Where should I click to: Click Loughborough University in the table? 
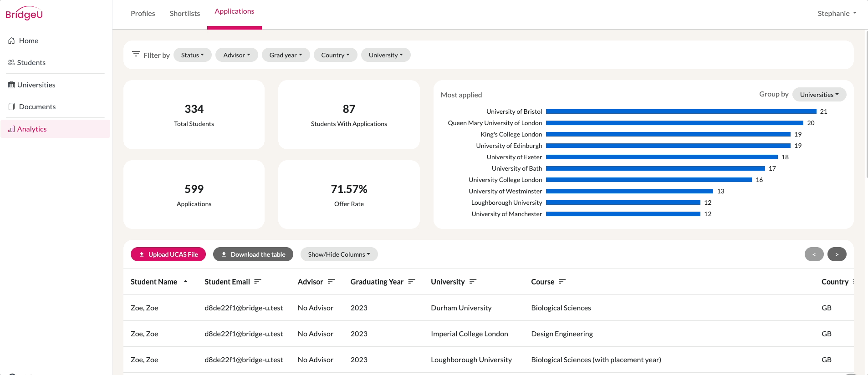click(471, 360)
